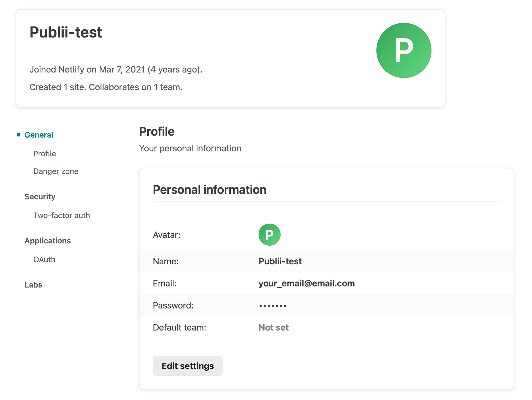The height and width of the screenshot is (400, 532).
Task: Click the active General menu item
Action: click(39, 135)
